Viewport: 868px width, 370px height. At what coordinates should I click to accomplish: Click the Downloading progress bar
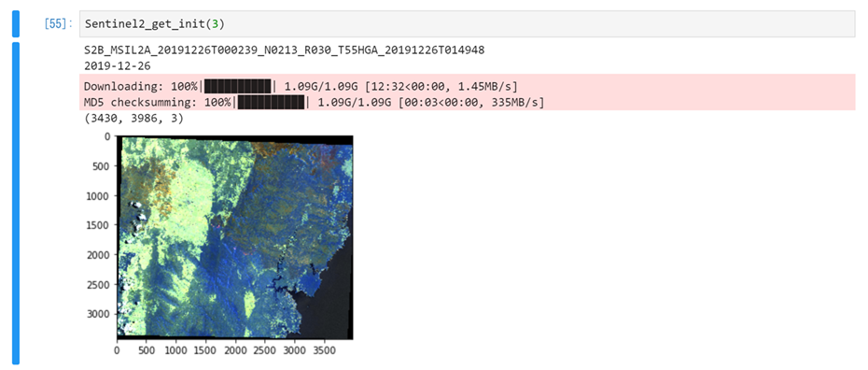click(x=237, y=86)
